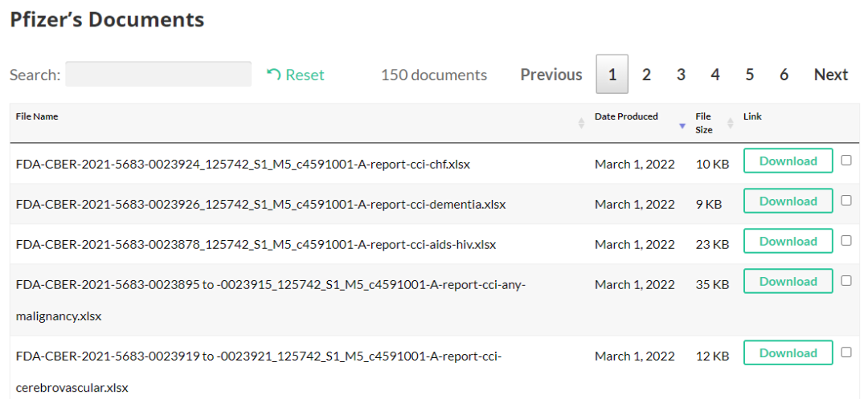Screen dimensions: 868x399
Task: Click file name ending cci-aids-hiv.xlsx
Action: 256,244
